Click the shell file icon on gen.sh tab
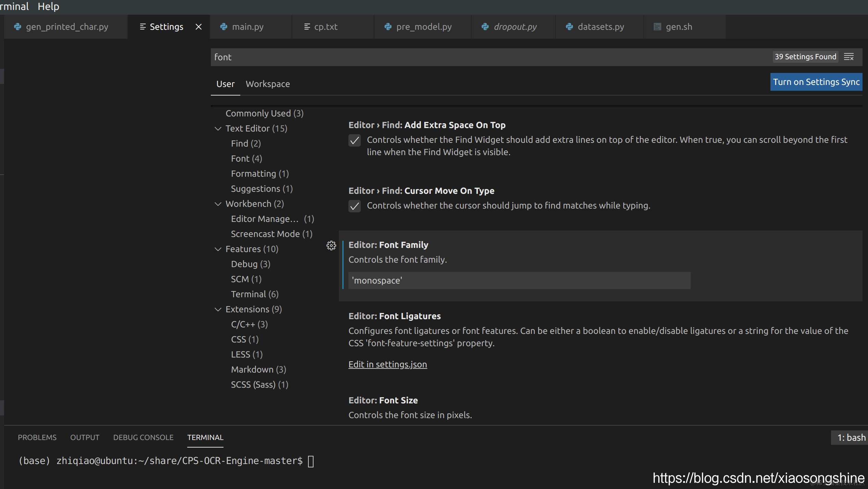868x489 pixels. [x=657, y=27]
